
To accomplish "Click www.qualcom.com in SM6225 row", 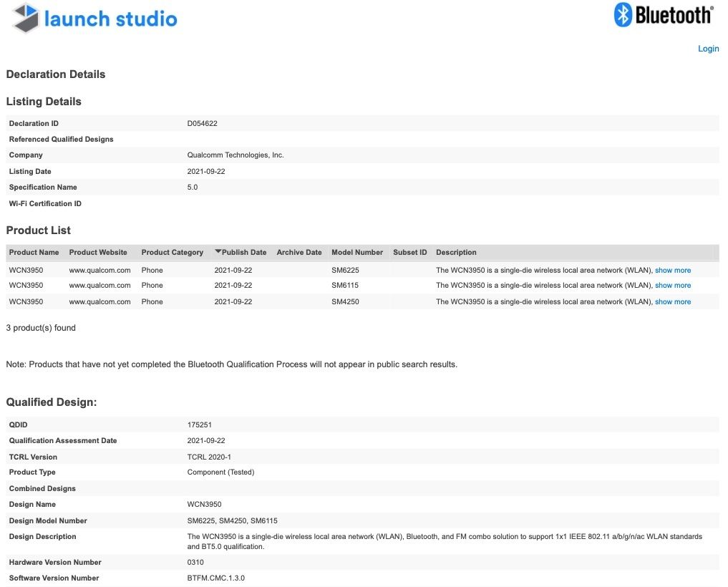I will coord(100,271).
